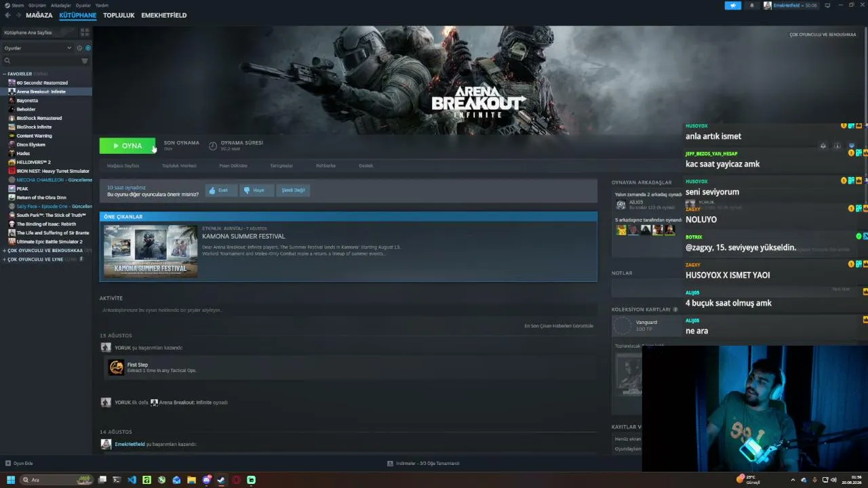This screenshot has height=488, width=868.
Task: Open the Windows Start menu
Action: pos(11,480)
